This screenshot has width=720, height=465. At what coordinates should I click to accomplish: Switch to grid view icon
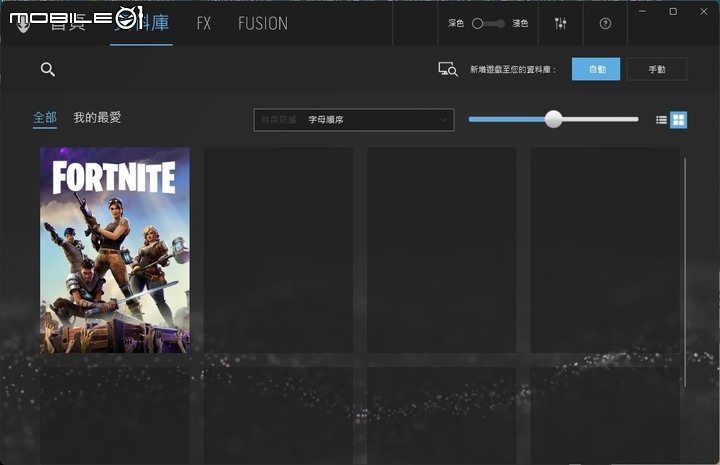[x=678, y=120]
